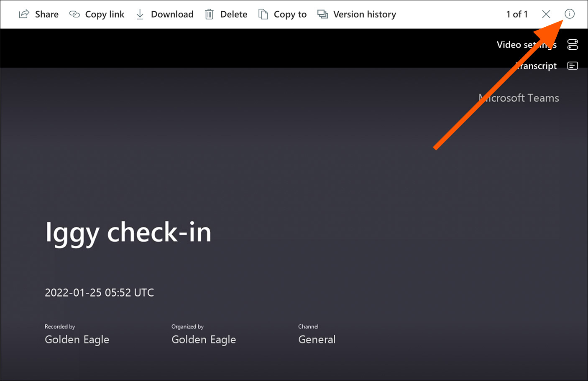Screen dimensions: 588x381
Task: Open the info details pane icon
Action: click(570, 14)
